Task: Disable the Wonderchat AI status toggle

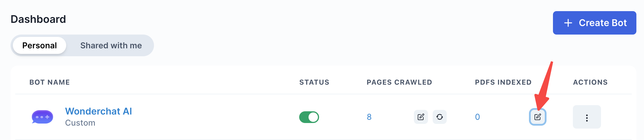Action: [309, 117]
